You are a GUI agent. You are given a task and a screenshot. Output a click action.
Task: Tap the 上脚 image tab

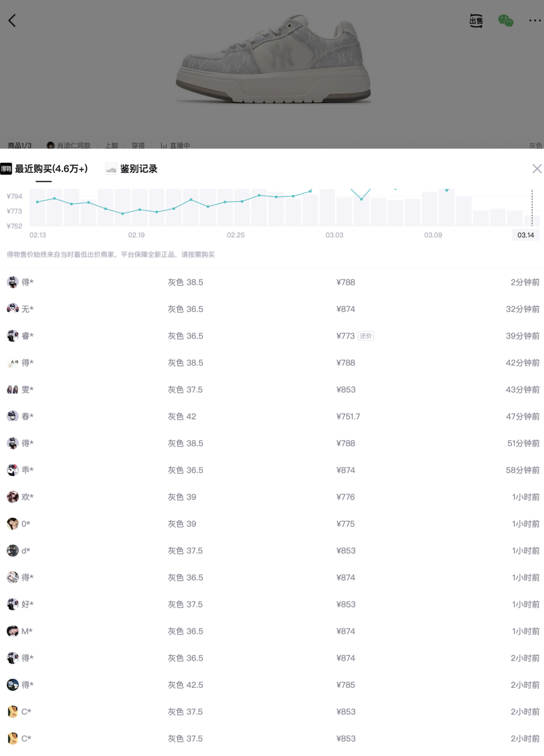pyautogui.click(x=111, y=145)
